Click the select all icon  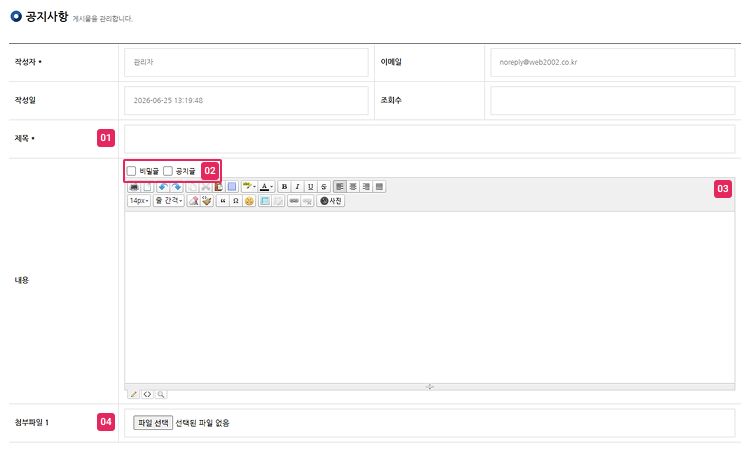click(x=232, y=187)
